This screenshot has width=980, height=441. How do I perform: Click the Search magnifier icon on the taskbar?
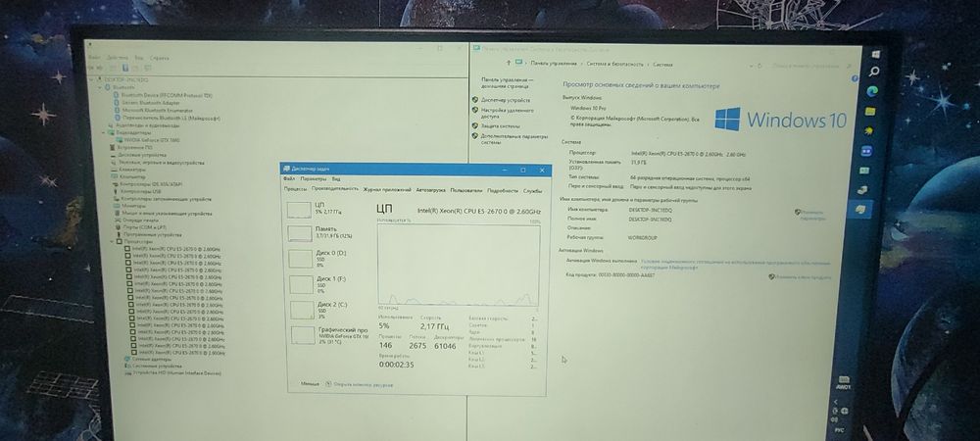tap(874, 72)
